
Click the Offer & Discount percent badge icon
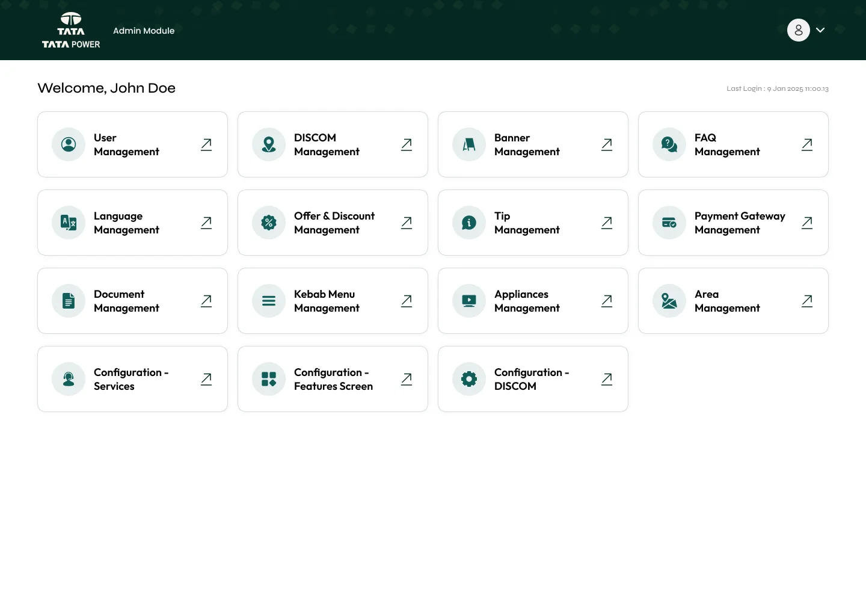point(269,223)
